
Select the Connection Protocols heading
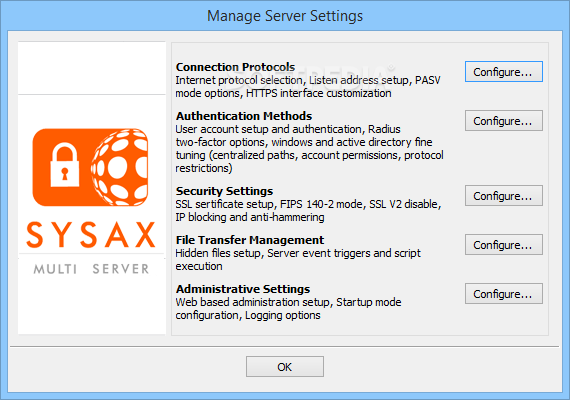235,67
